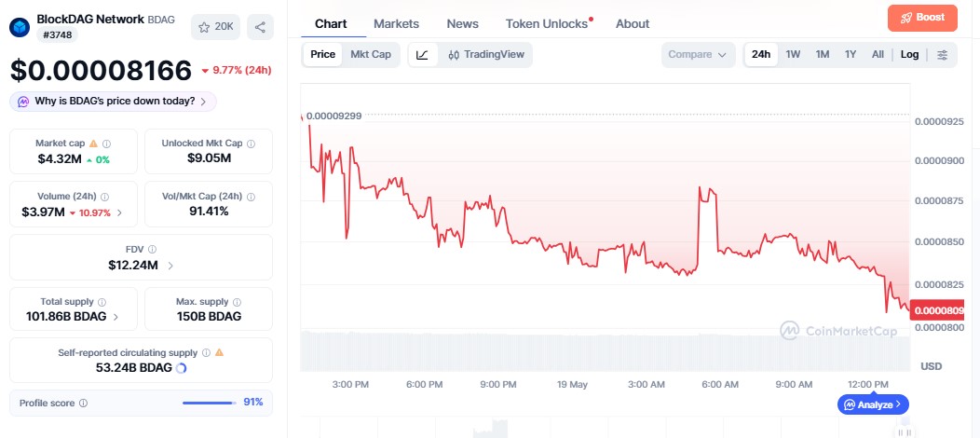Click circulating supply ring indicator icon
Viewport: 980px width, 438px height.
pos(182,368)
